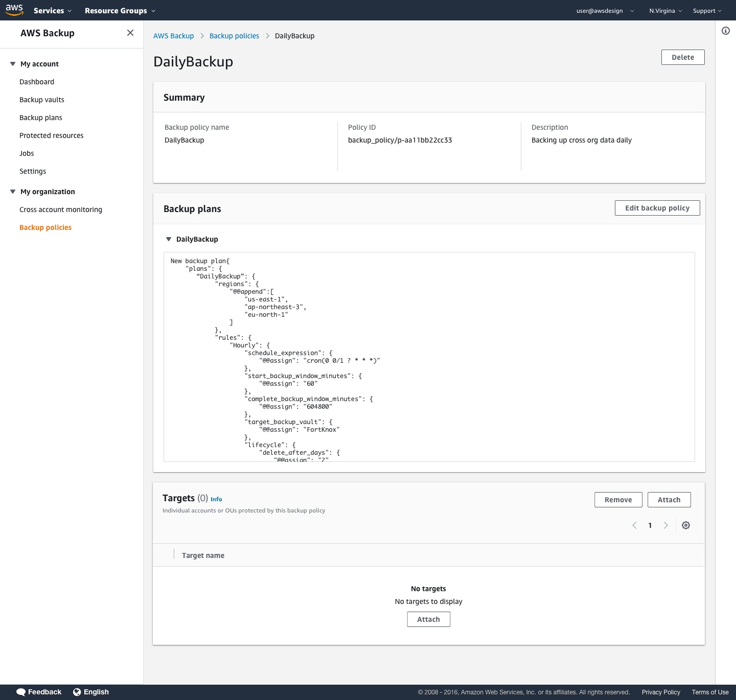The width and height of the screenshot is (736, 700).
Task: Click the AWS home logo
Action: pyautogui.click(x=13, y=9)
